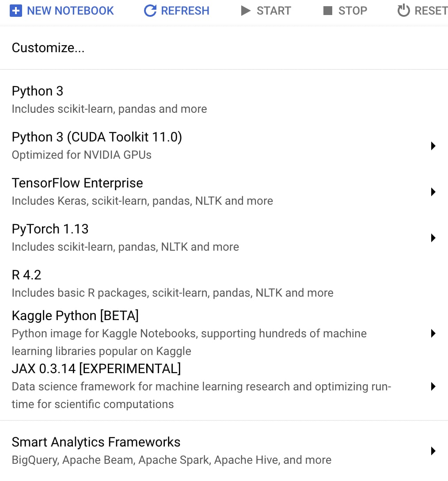This screenshot has width=448, height=481.
Task: Click the New Notebook plus icon
Action: (x=15, y=11)
